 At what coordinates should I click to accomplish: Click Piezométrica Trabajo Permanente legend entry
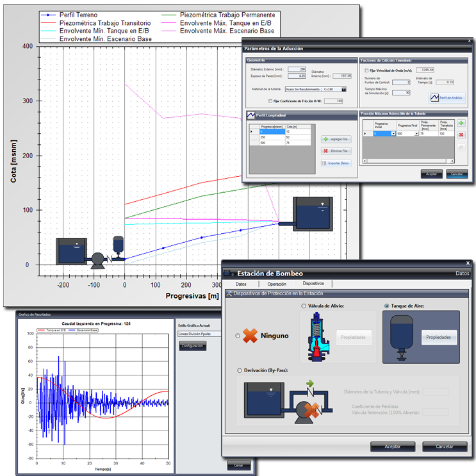click(218, 15)
